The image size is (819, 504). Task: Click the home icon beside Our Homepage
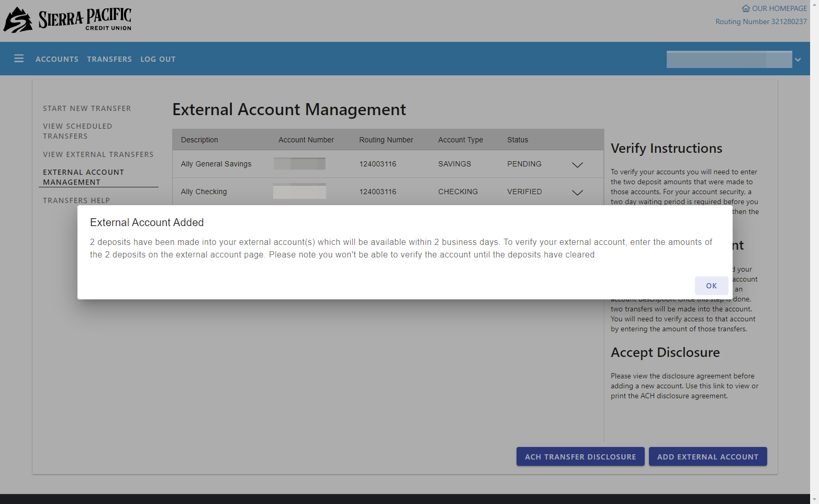746,8
